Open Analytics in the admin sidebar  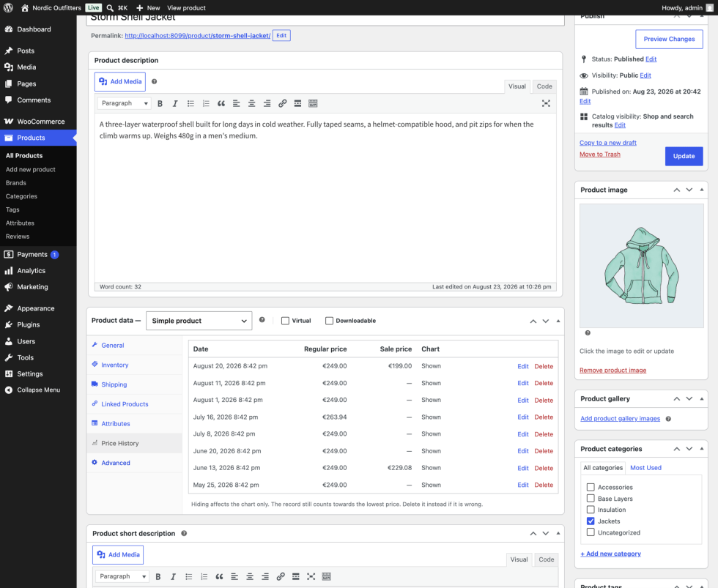click(31, 270)
